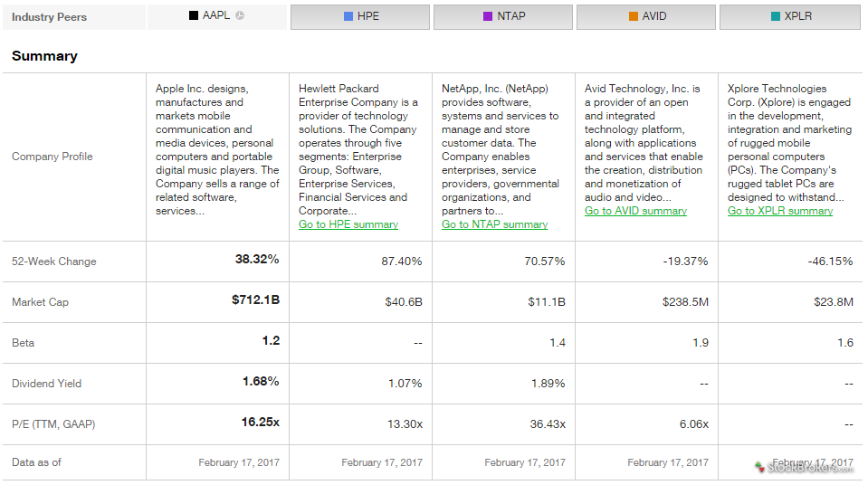868x485 pixels.
Task: Open the Go to XPLR summary link
Action: point(780,211)
